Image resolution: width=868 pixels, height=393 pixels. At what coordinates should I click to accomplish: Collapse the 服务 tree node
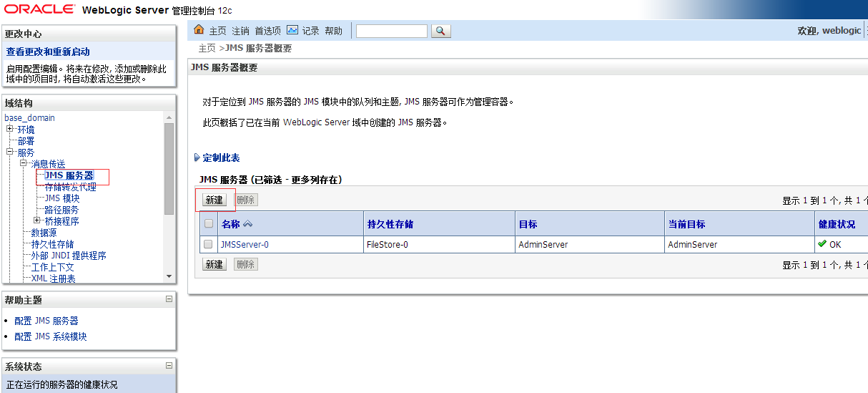pos(10,152)
